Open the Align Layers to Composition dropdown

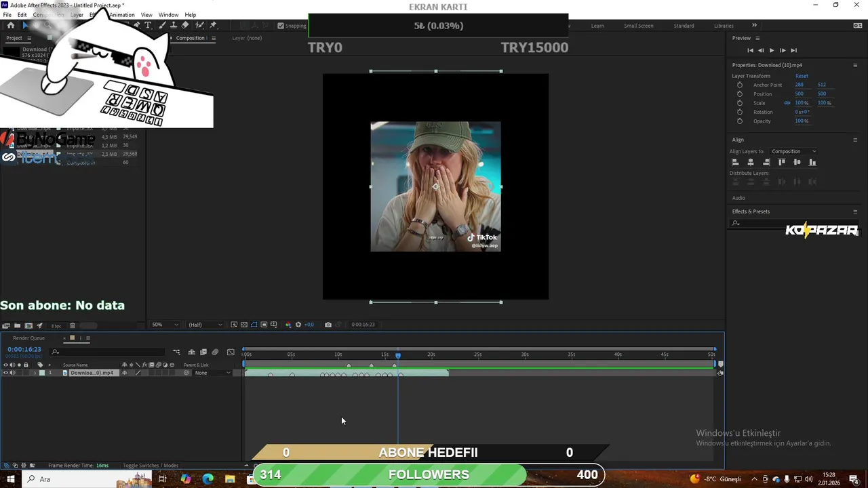pyautogui.click(x=793, y=151)
